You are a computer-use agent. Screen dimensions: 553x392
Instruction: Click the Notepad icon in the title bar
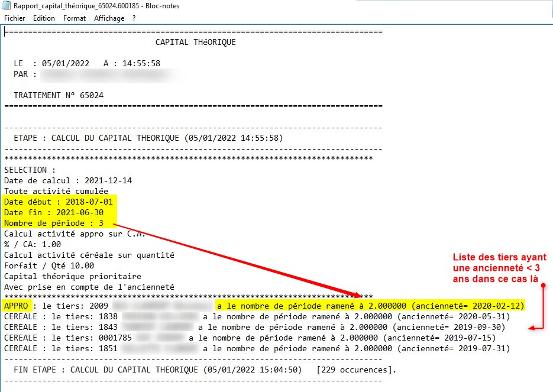pos(7,6)
